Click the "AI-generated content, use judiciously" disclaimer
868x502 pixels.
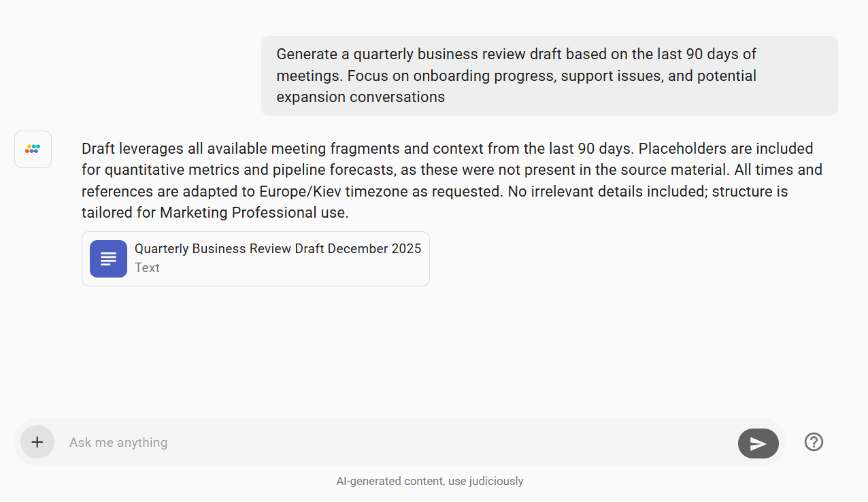coord(429,481)
